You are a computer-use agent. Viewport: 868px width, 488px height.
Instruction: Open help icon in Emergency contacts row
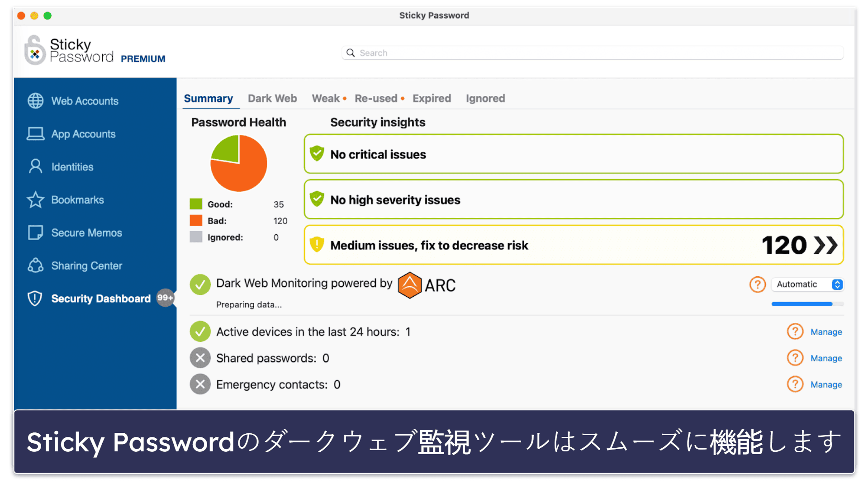point(795,384)
